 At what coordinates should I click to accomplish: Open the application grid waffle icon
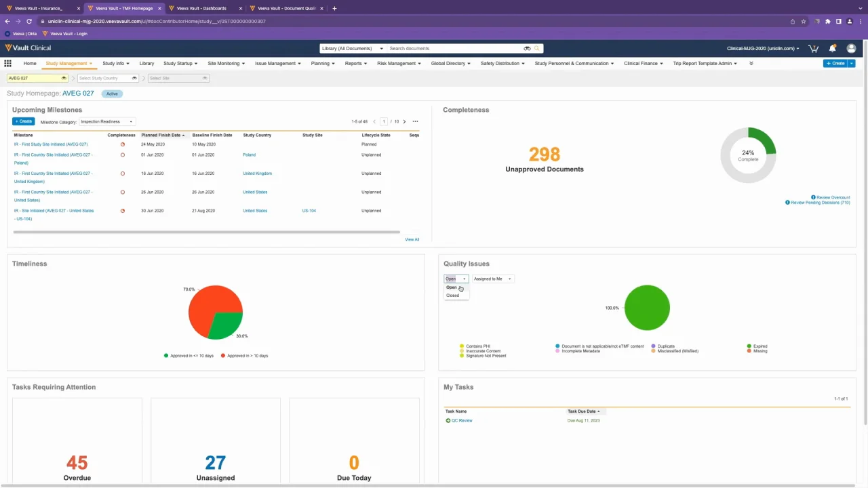(x=7, y=63)
